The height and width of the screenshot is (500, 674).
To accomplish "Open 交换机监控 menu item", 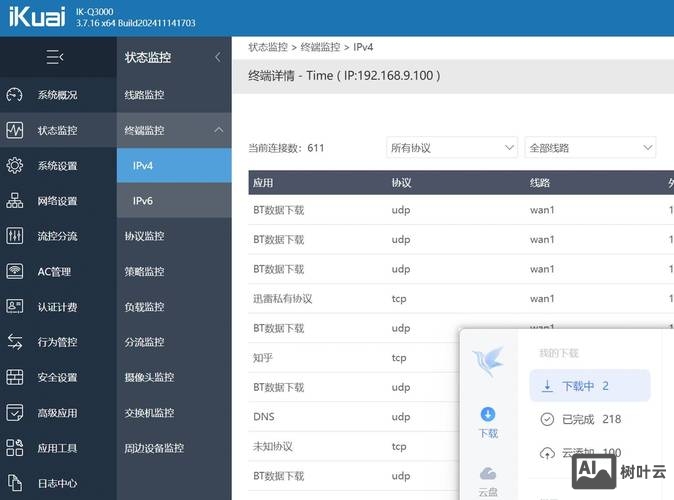I will tap(174, 413).
